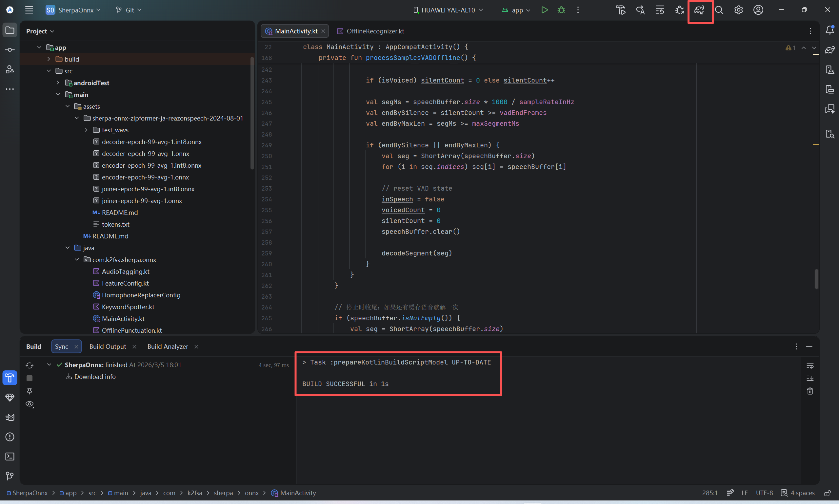Expand the build folder in project tree
This screenshot has width=839, height=504.
coord(49,59)
